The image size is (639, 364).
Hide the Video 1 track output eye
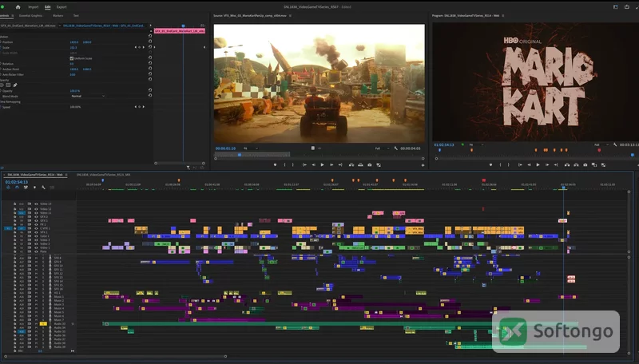36,247
